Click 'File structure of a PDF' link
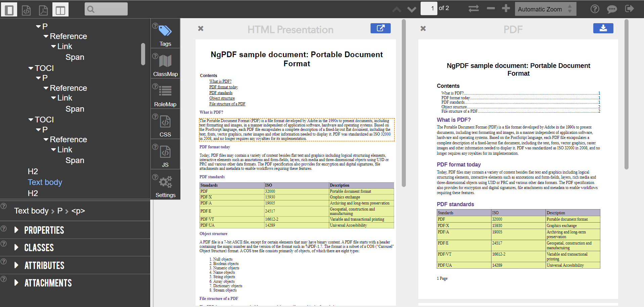 pyautogui.click(x=227, y=104)
